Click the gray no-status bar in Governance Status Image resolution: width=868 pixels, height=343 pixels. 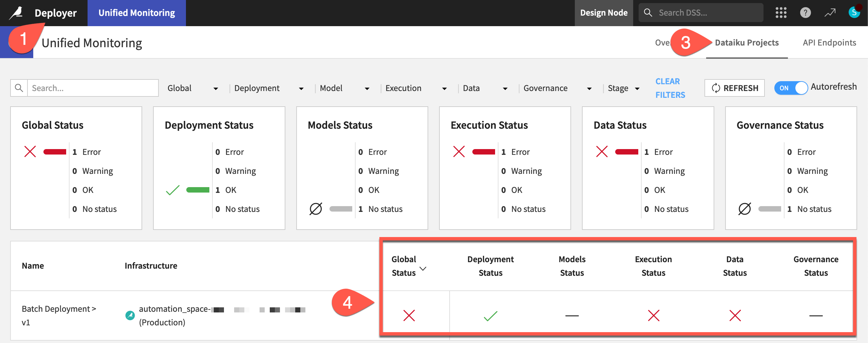770,209
